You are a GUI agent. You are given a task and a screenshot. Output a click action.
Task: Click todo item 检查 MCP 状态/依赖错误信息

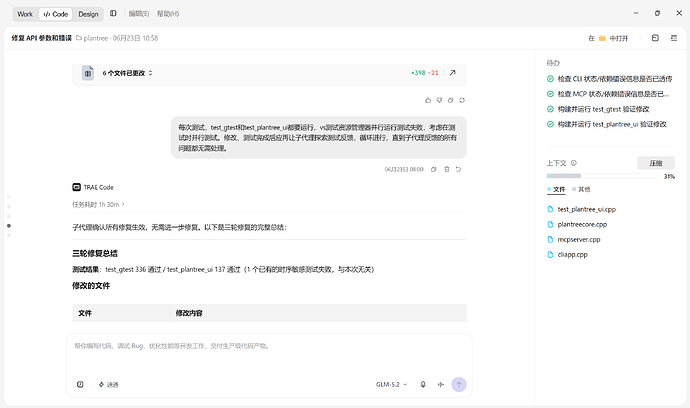613,94
